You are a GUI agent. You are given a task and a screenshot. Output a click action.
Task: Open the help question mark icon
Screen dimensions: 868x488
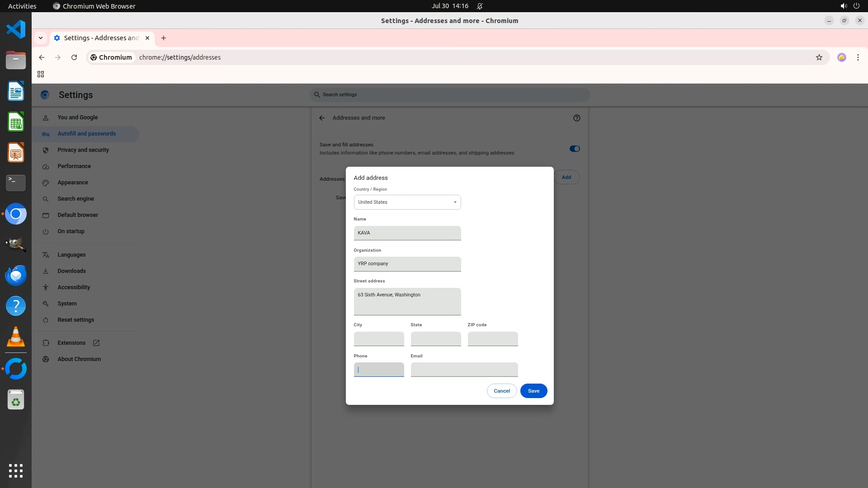(576, 118)
